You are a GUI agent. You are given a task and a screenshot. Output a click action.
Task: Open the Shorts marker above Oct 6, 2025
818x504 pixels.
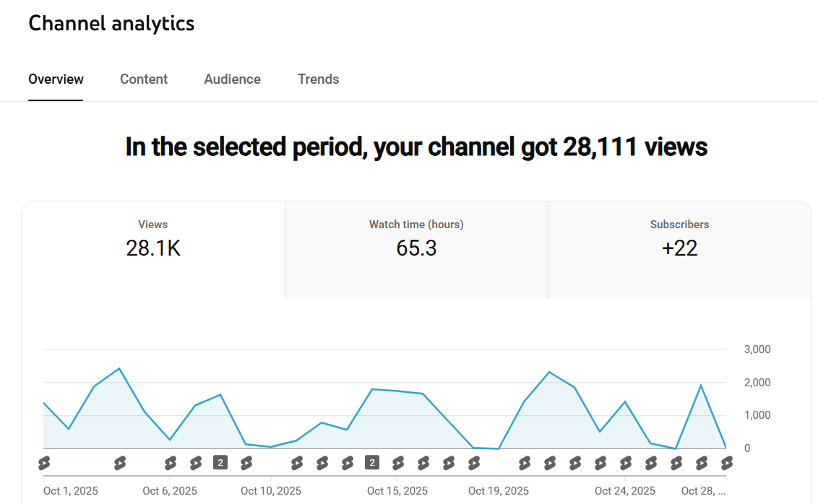coord(171,462)
